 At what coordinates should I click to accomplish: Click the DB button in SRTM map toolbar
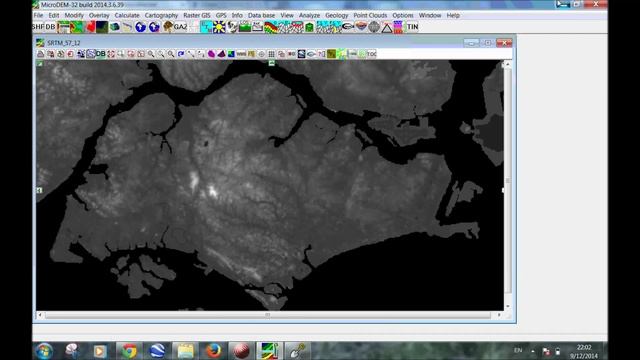tap(100, 54)
